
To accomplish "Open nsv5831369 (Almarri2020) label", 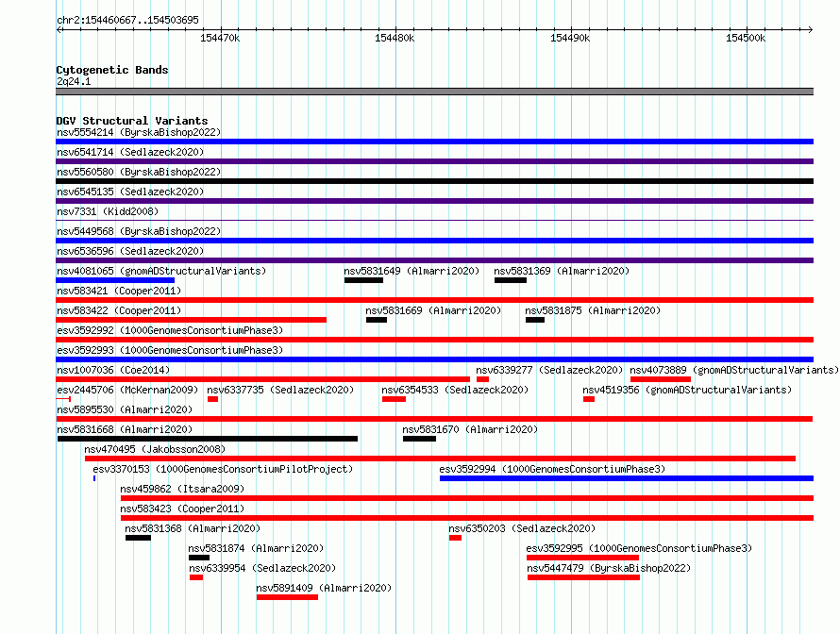I will (562, 271).
